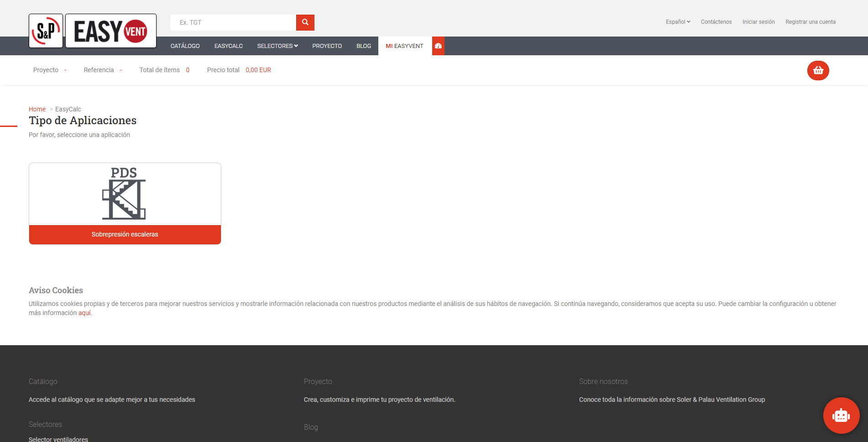Expand the Español language dropdown

coord(678,22)
